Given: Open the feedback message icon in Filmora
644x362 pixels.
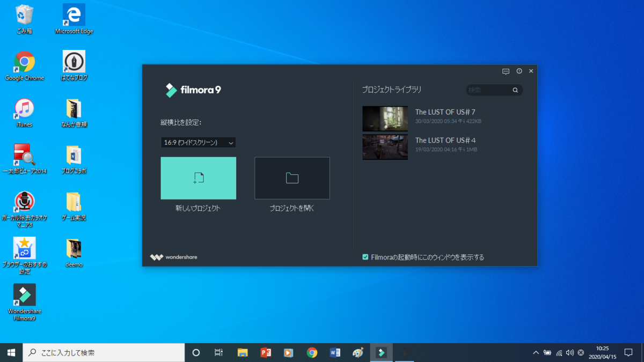Looking at the screenshot, I should coord(506,71).
